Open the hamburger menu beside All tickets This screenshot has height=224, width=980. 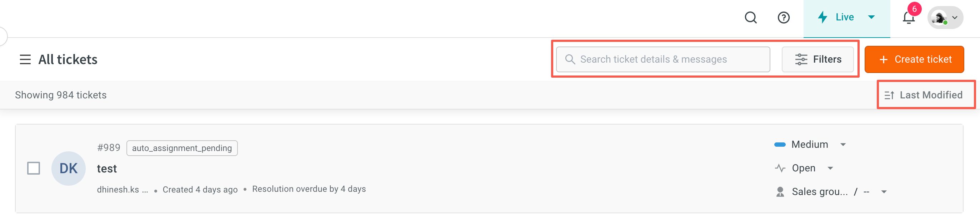click(25, 59)
